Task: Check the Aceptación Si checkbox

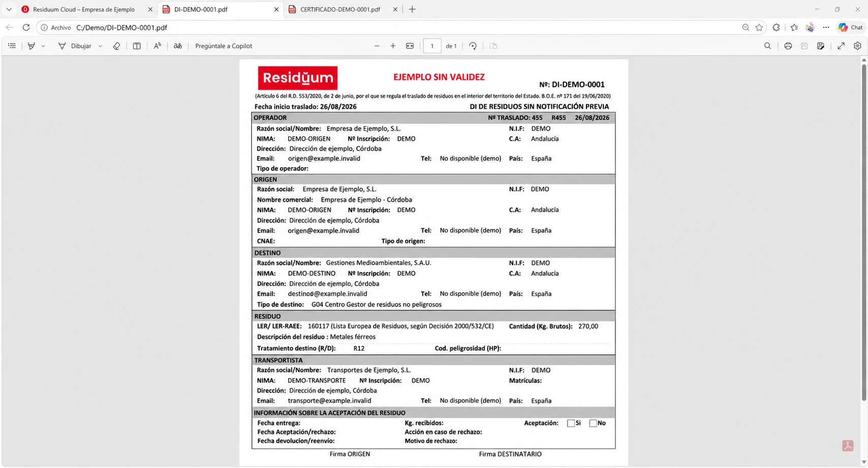Action: point(571,423)
